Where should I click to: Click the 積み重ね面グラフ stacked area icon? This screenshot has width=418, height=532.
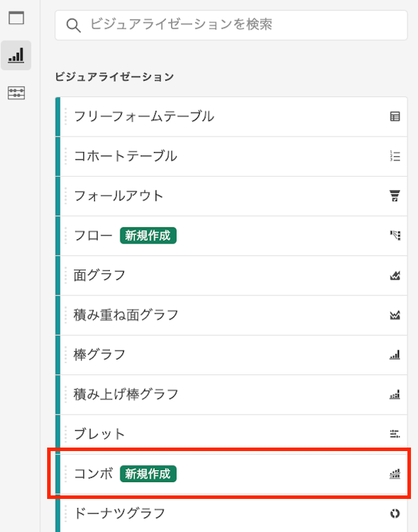(395, 315)
